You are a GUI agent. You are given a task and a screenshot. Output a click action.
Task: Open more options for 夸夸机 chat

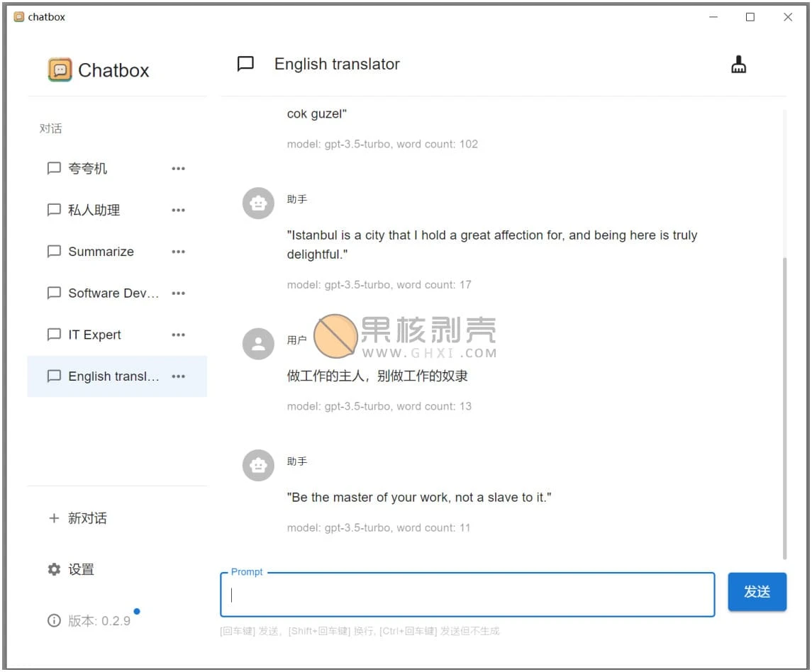coord(178,169)
